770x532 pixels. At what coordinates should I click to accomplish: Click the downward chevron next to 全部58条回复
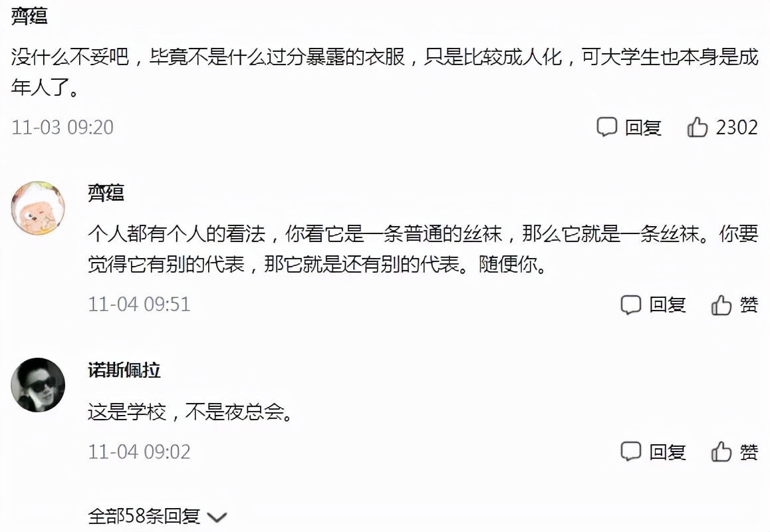(x=216, y=515)
